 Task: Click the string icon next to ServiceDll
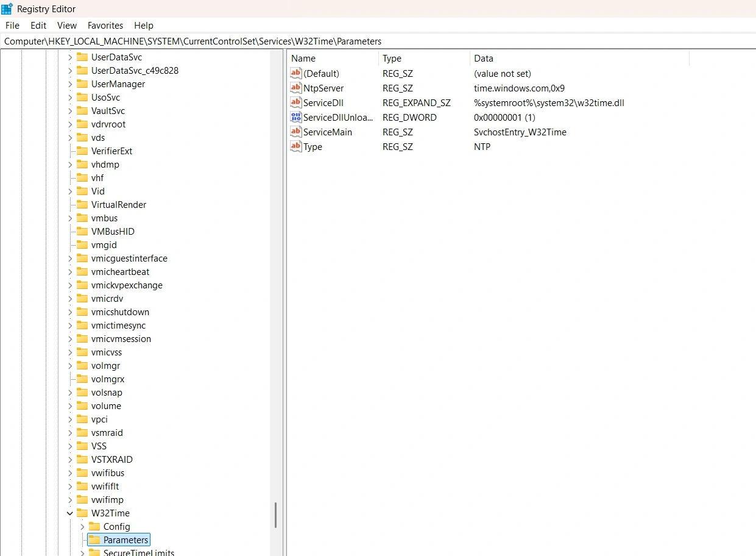coord(295,102)
